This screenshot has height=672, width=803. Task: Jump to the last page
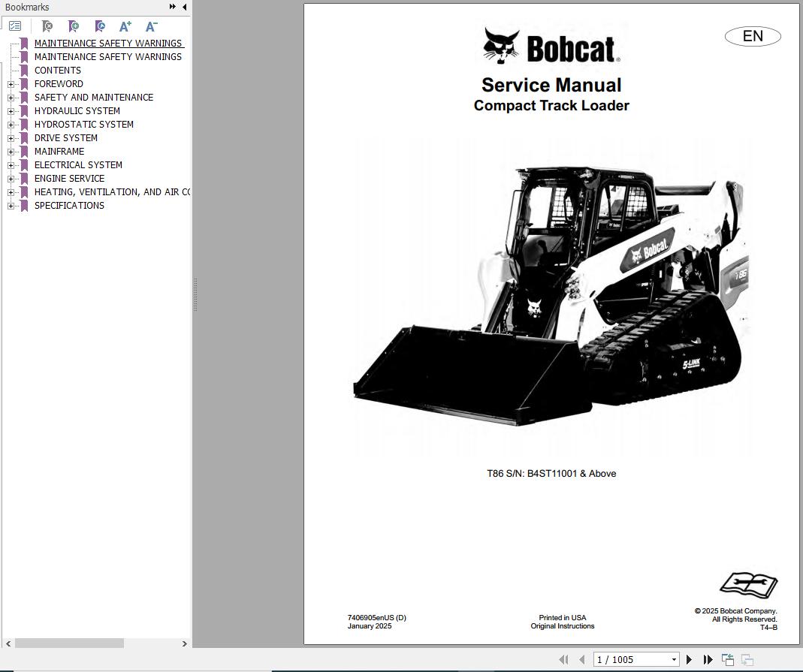click(x=708, y=660)
